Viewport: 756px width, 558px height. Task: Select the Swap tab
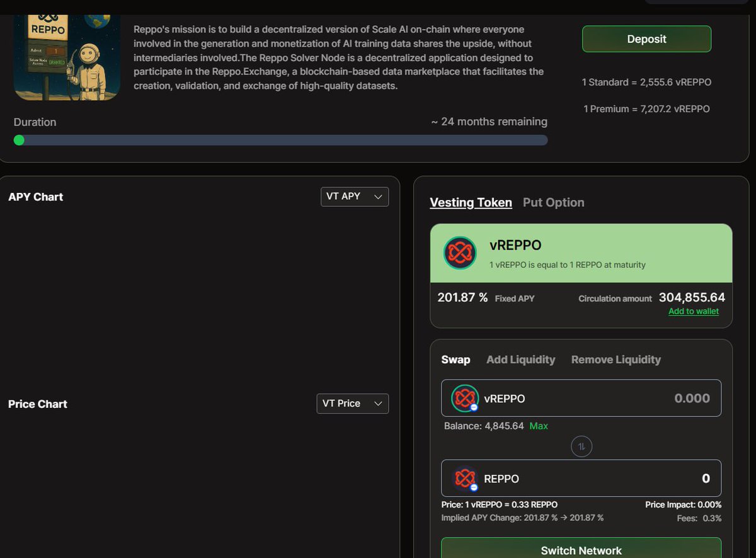455,359
